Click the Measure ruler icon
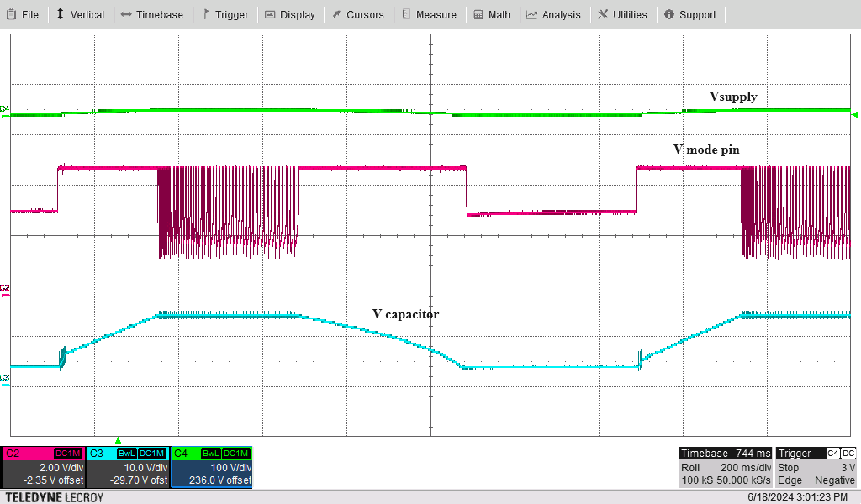This screenshot has height=504, width=861. click(x=407, y=14)
